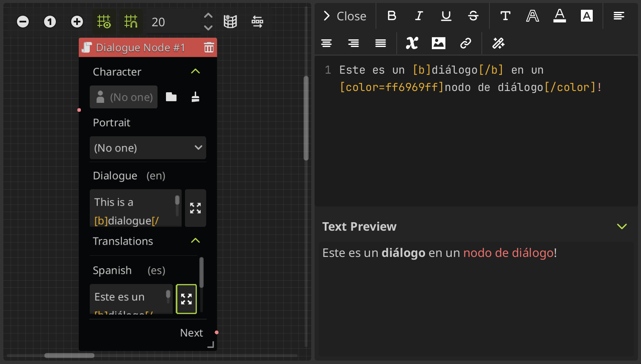The image size is (641, 364).
Task: Insert an image in the text editor
Action: [x=438, y=43]
